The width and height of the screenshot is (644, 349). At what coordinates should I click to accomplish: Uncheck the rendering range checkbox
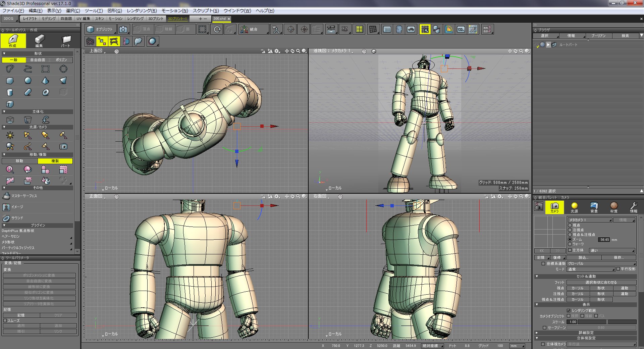click(x=569, y=310)
